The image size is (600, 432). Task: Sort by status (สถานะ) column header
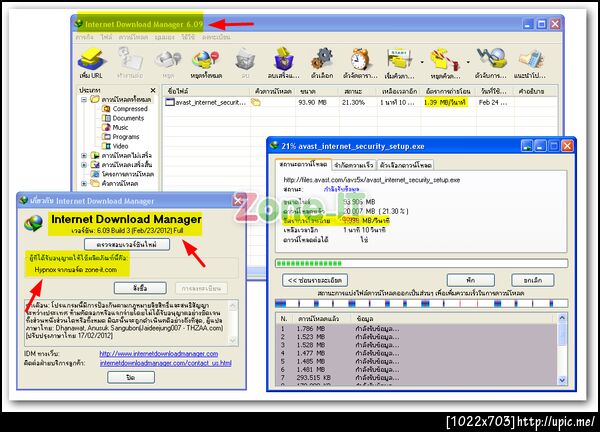[358, 91]
